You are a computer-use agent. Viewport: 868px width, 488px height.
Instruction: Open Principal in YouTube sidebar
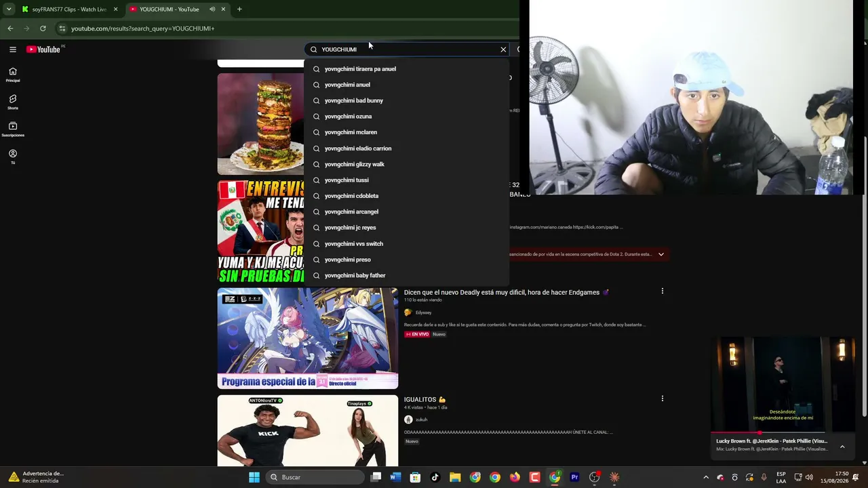[x=13, y=75]
